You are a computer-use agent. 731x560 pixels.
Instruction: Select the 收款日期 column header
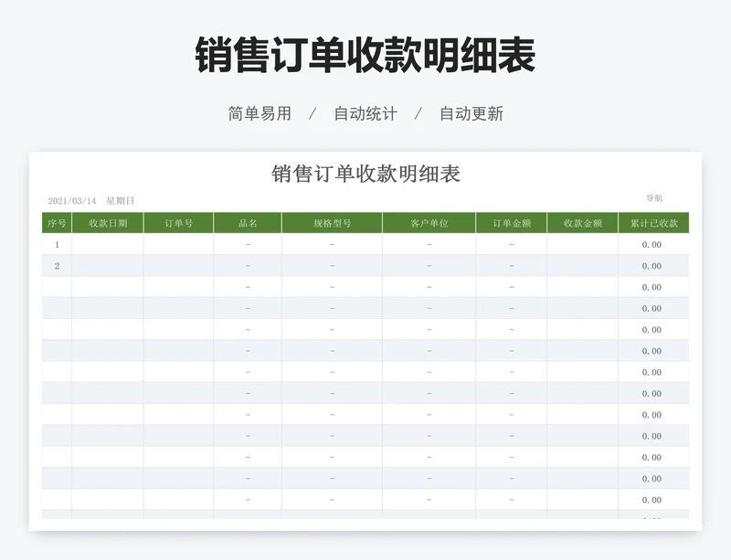coord(108,223)
